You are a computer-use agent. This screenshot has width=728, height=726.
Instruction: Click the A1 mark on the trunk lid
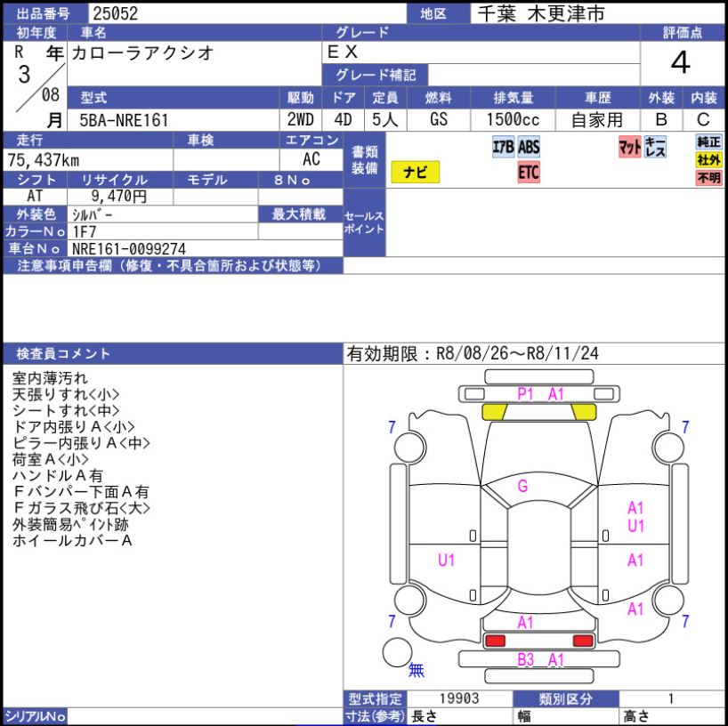tap(525, 623)
